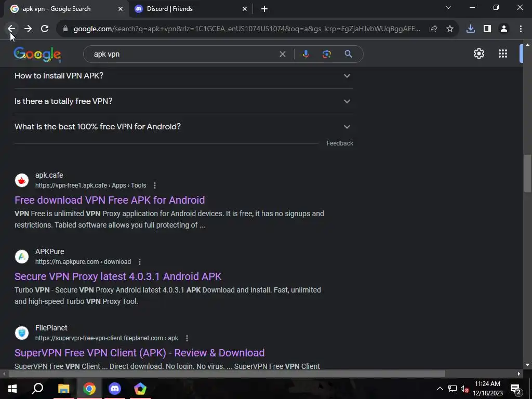Click the muted volume tray icon
The width and height of the screenshot is (532, 399).
(x=465, y=389)
